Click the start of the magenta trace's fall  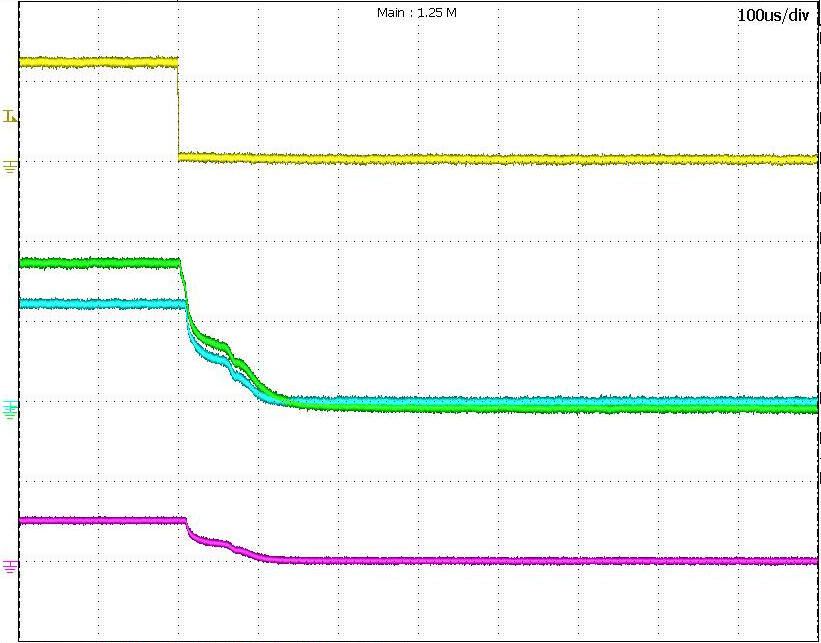186,521
